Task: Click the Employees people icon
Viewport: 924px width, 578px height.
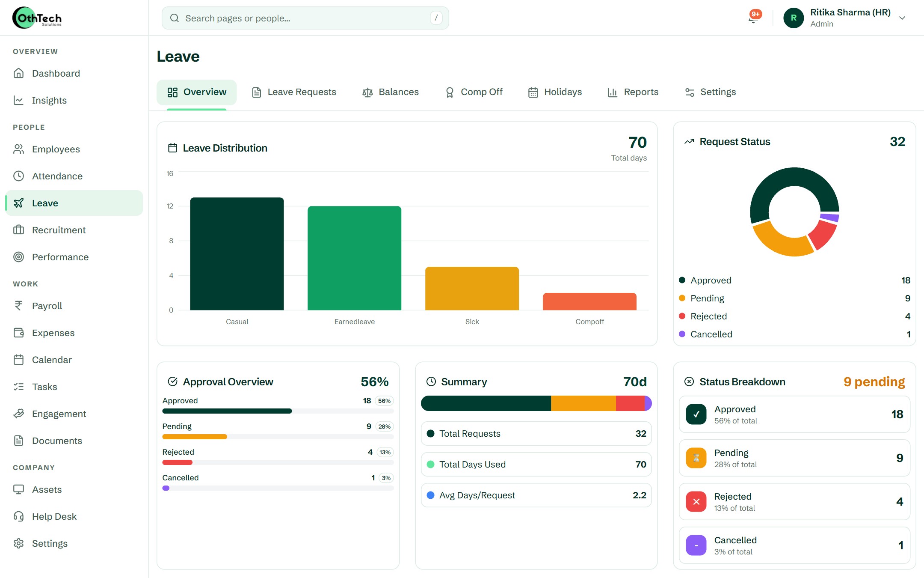Action: tap(18, 149)
